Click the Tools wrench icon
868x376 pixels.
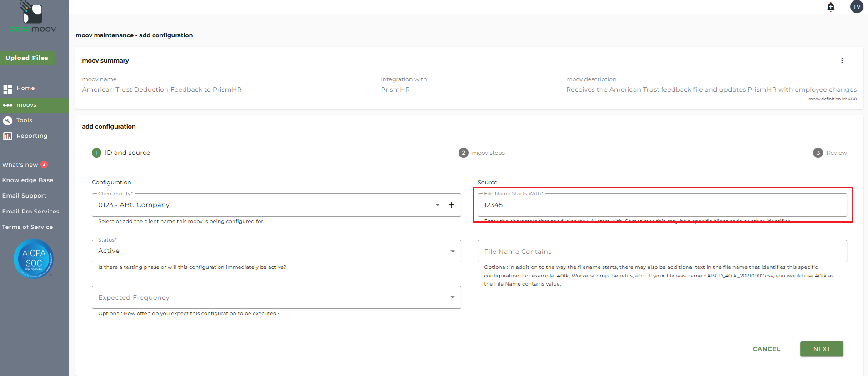point(7,120)
